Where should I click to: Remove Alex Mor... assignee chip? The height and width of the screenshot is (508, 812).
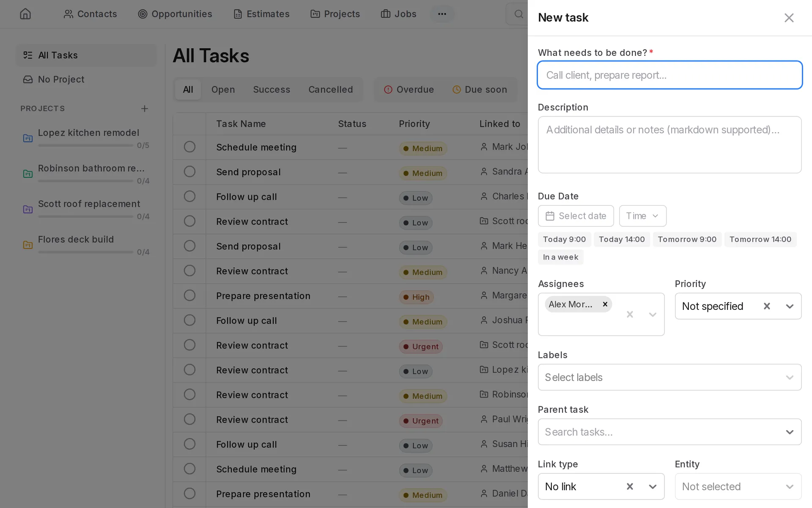click(x=605, y=304)
